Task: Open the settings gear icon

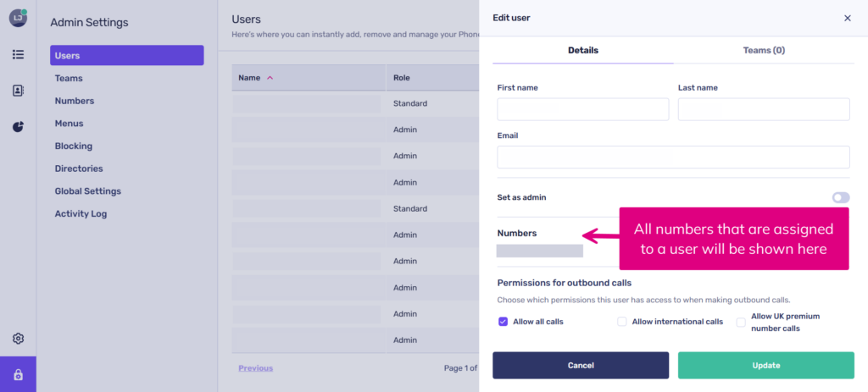Action: [18, 339]
